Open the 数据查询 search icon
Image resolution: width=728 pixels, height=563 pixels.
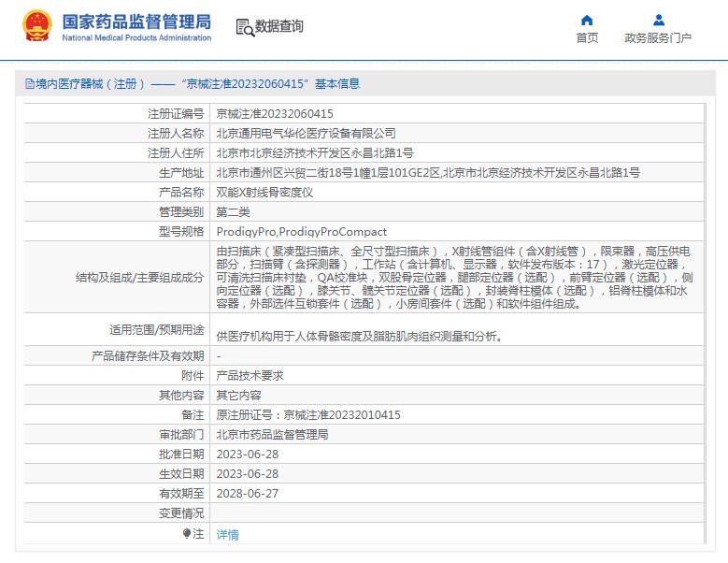[x=245, y=27]
